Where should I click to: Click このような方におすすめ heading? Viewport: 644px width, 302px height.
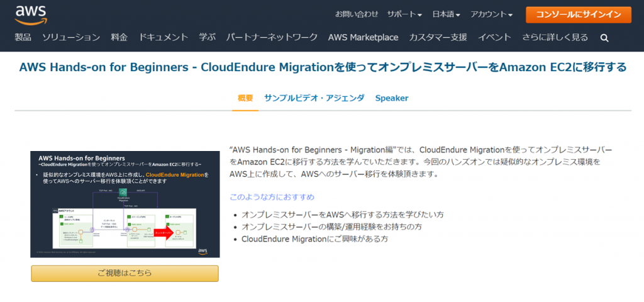[x=272, y=197]
